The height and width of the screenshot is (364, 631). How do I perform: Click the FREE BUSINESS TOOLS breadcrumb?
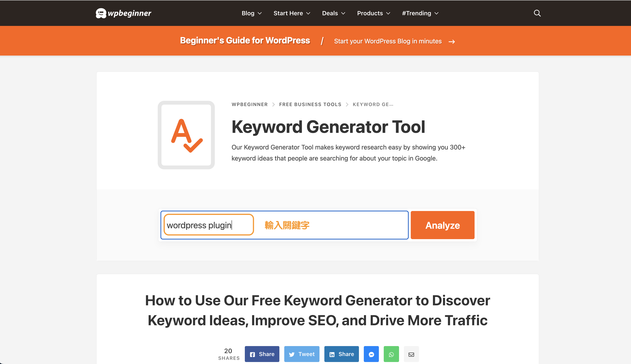310,104
